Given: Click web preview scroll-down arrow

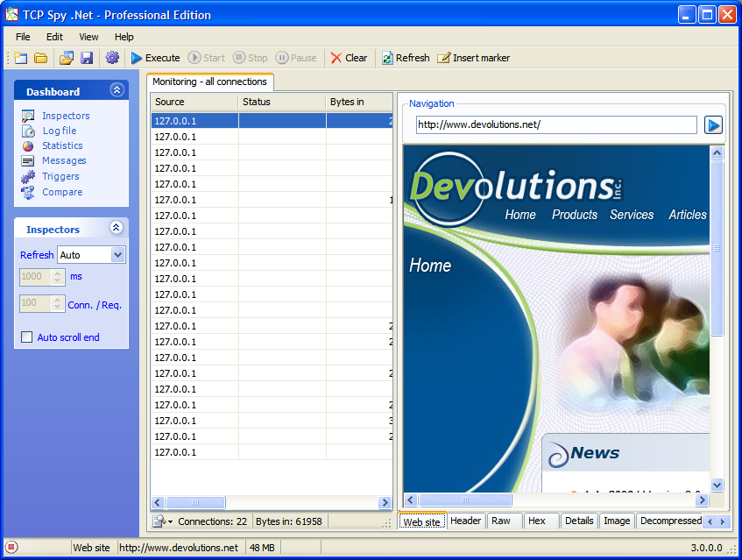Looking at the screenshot, I should click(717, 485).
